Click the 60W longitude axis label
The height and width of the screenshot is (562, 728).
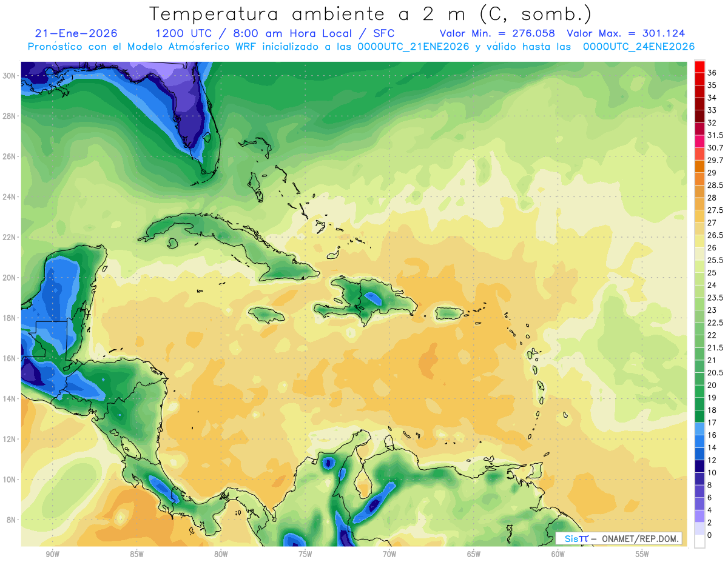click(558, 554)
